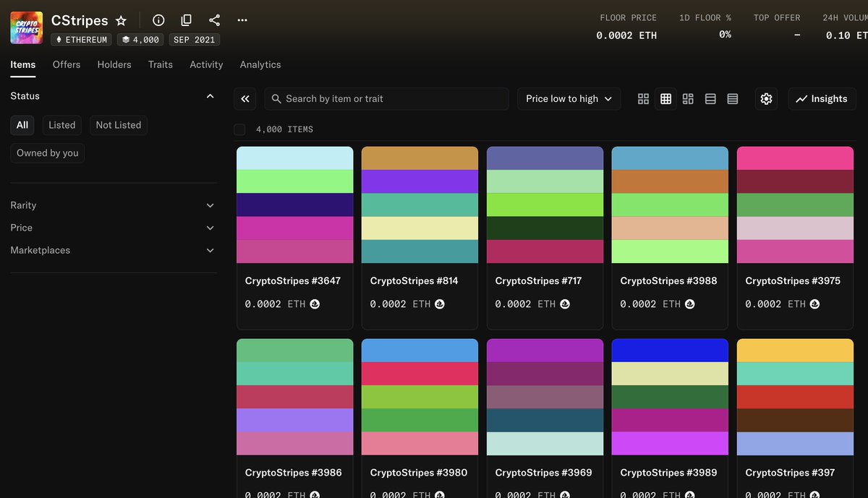Open the Price low to high dropdown
The width and height of the screenshot is (868, 498).
tap(569, 99)
